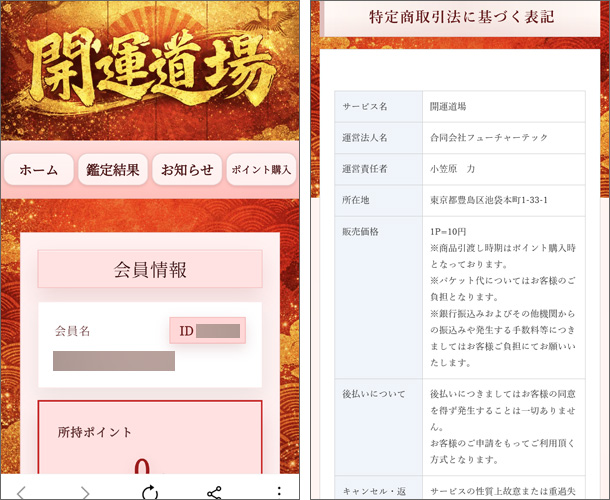
Task: Select the 合同会社フューチャーテック company name cell
Action: (504, 138)
